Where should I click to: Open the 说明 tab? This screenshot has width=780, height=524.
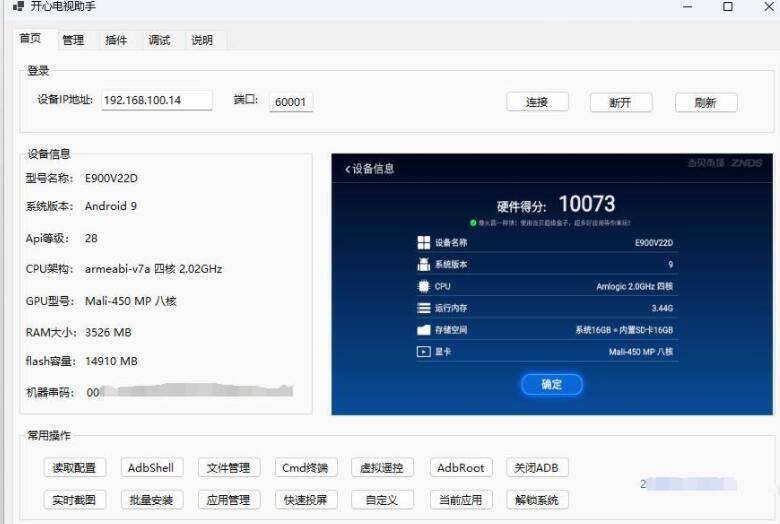pos(202,40)
